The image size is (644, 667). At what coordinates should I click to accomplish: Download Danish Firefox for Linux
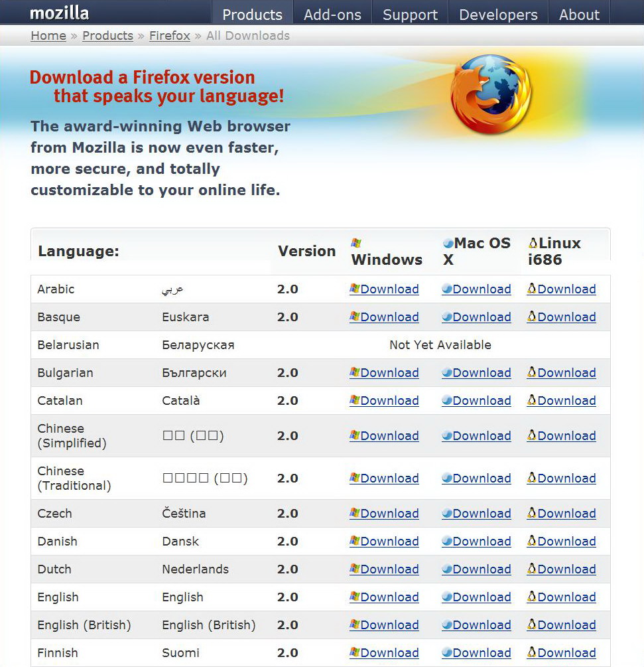(x=562, y=541)
